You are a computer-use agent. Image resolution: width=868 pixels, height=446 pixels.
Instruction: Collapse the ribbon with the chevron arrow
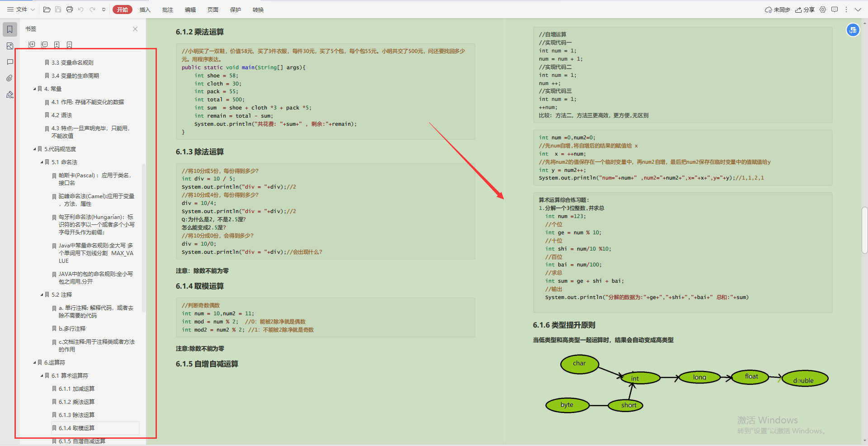click(x=858, y=9)
